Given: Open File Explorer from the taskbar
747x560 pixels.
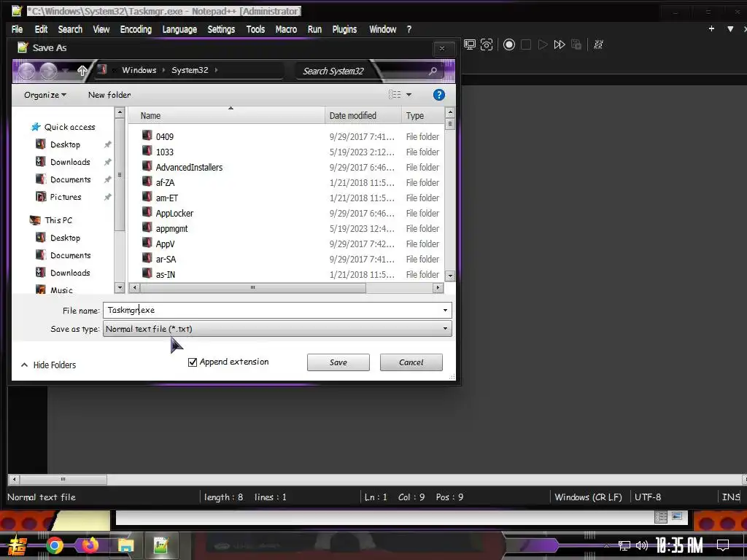Looking at the screenshot, I should pyautogui.click(x=125, y=545).
